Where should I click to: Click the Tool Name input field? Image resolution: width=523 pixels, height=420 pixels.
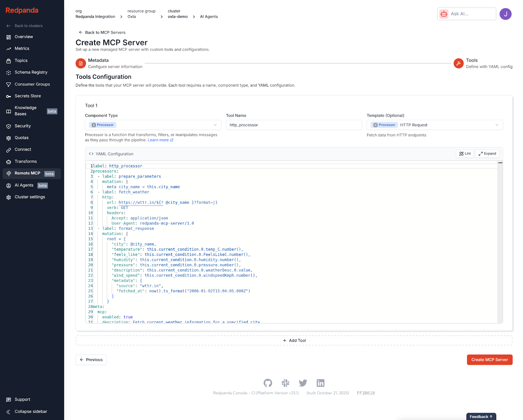pos(294,125)
